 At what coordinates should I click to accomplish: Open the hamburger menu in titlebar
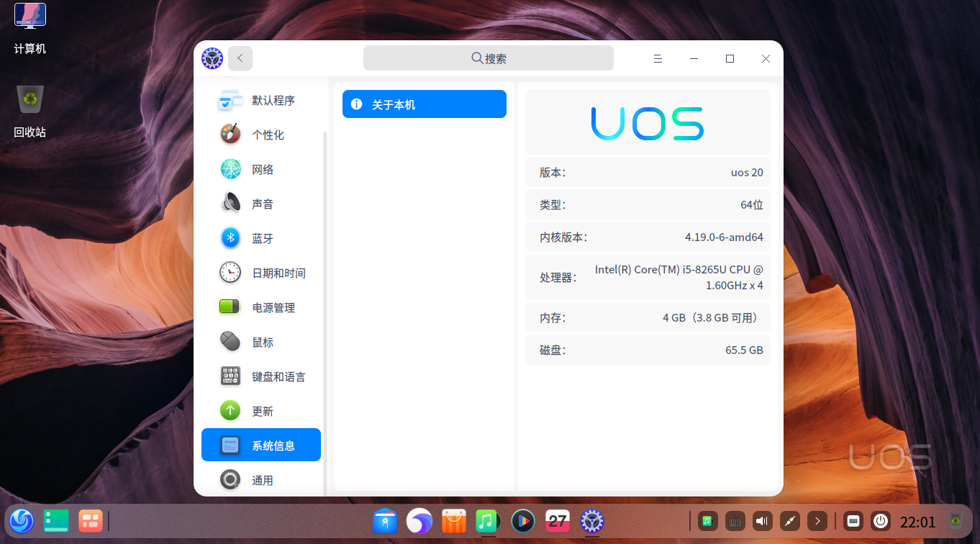(x=658, y=58)
